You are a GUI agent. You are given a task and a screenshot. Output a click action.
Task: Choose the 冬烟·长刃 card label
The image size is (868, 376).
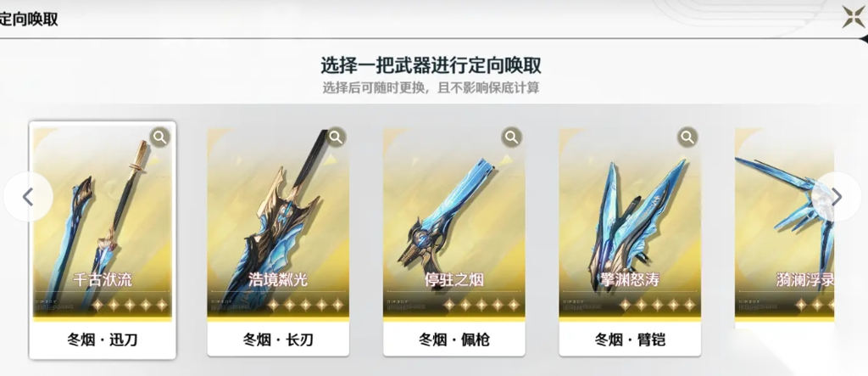coord(278,340)
